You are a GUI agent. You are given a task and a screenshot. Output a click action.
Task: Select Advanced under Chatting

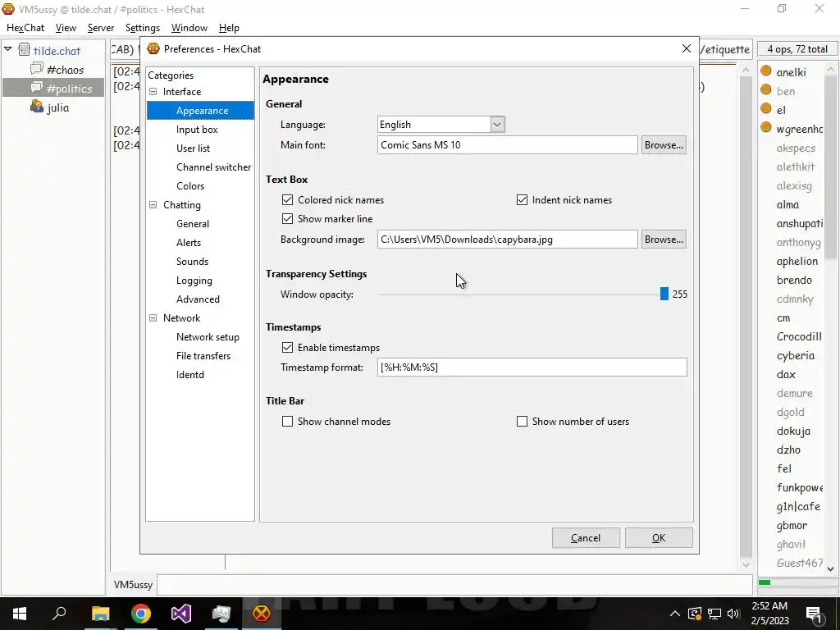198,299
